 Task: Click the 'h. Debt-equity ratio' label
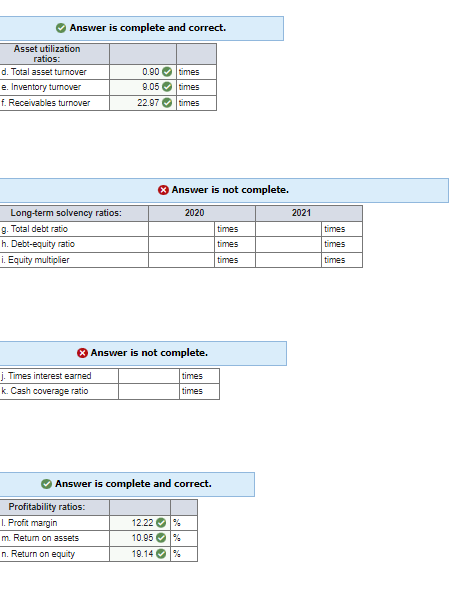coord(38,244)
